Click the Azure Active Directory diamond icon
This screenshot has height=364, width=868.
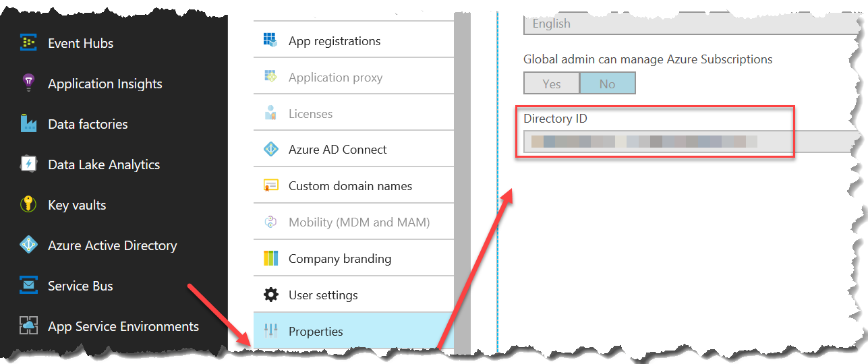click(28, 245)
